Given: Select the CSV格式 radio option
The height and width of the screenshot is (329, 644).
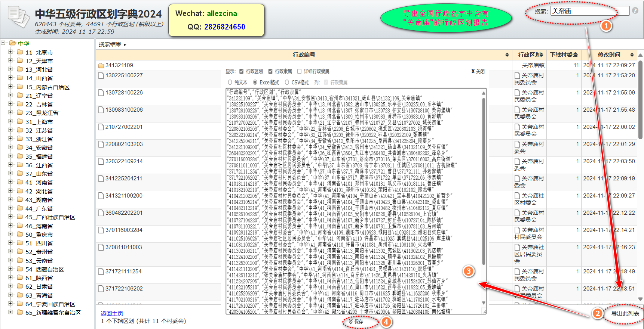Looking at the screenshot, I should pos(287,82).
